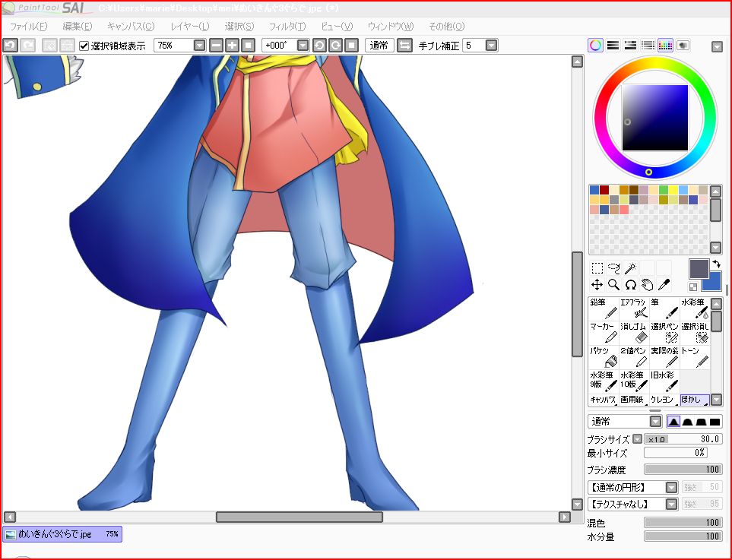Open the 手ブレ補正 stabilizer dropdown

tap(491, 46)
